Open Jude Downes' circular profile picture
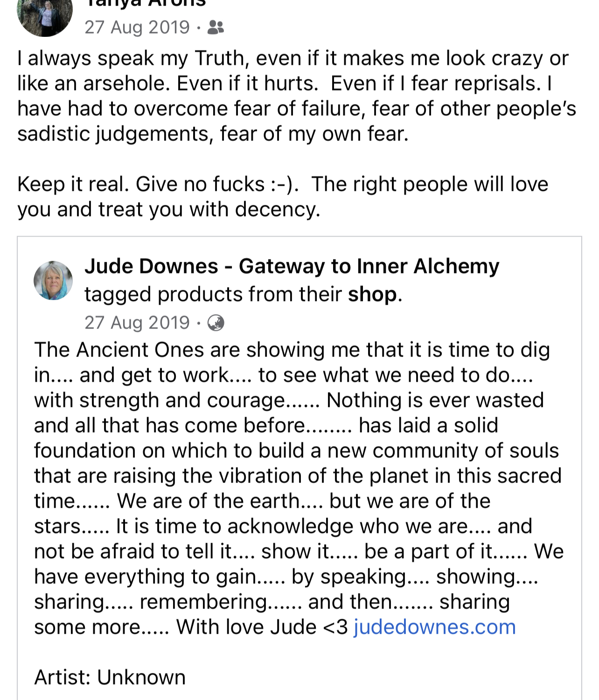Viewport: 599px width, 700px height. click(53, 280)
